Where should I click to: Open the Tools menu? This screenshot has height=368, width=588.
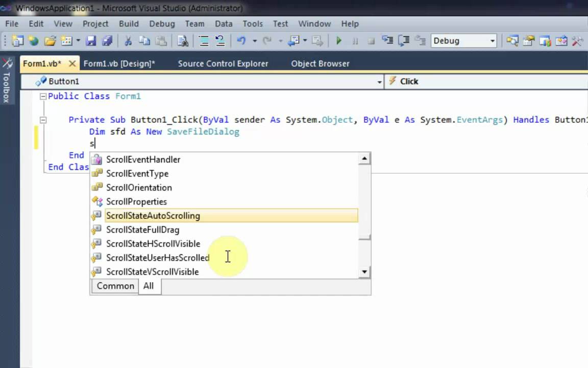point(252,24)
